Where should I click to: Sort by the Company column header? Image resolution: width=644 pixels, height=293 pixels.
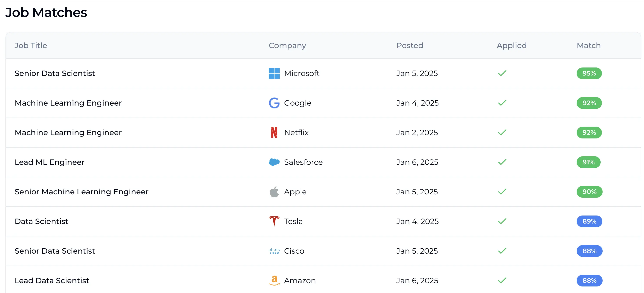click(287, 45)
